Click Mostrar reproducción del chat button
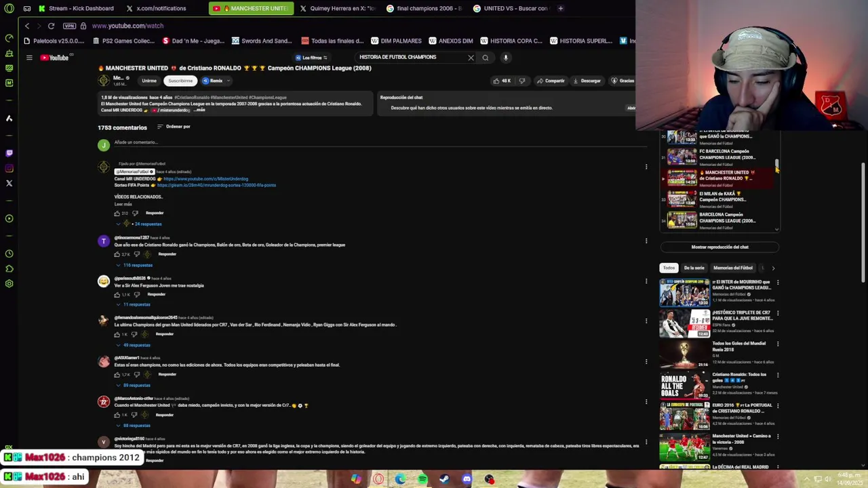 [x=719, y=247]
